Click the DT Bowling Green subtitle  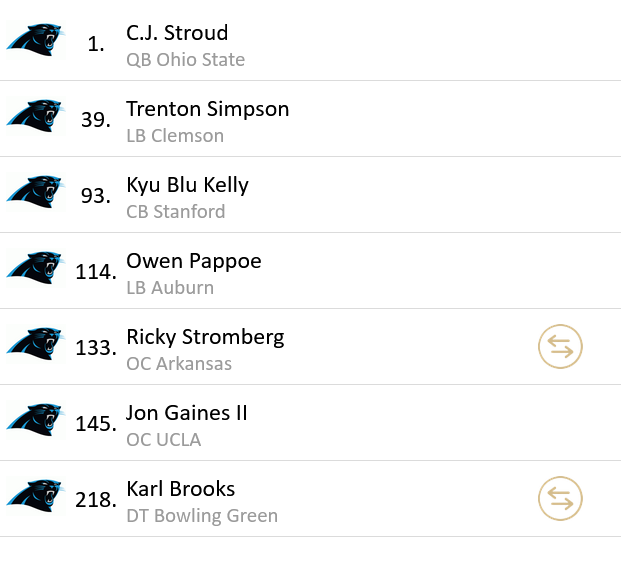pyautogui.click(x=202, y=516)
